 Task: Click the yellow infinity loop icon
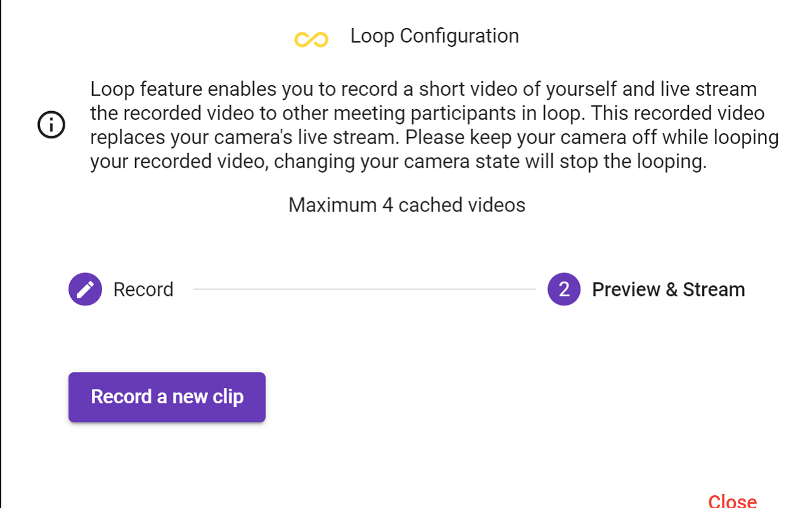(x=311, y=39)
